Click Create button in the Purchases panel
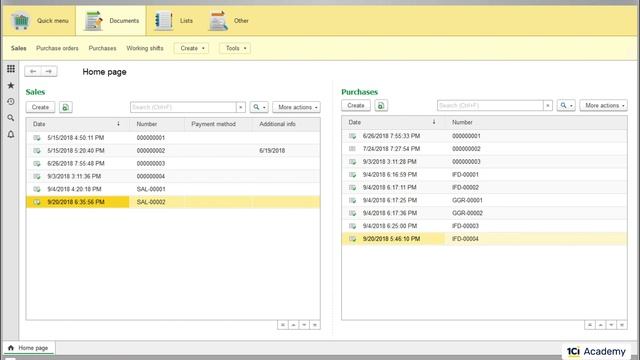This screenshot has width=640, height=360. (x=356, y=105)
